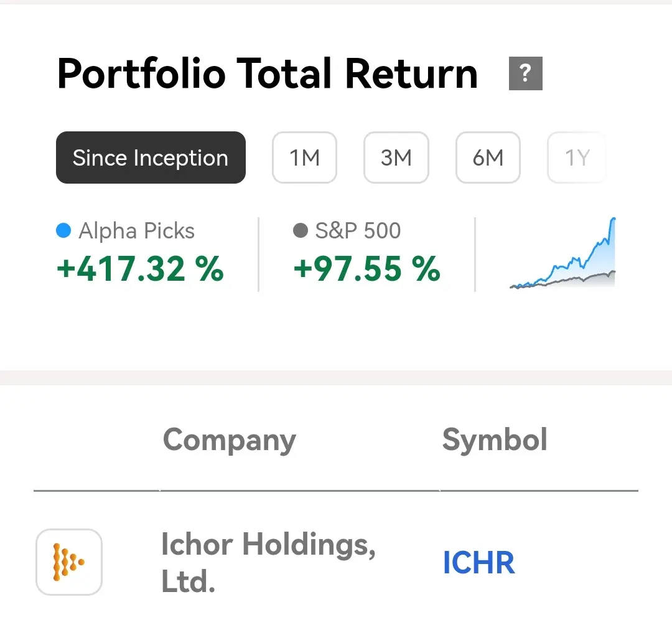Sort by the Symbol column header
672x630 pixels.
[495, 440]
